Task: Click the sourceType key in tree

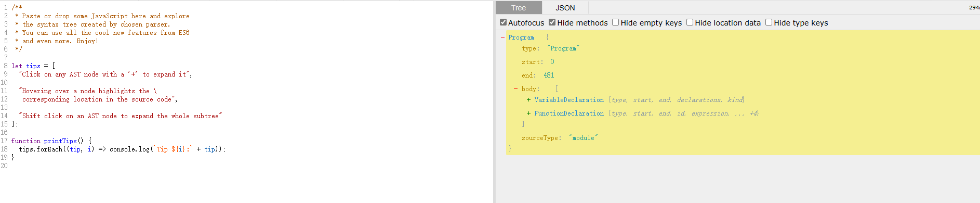Action: 540,138
